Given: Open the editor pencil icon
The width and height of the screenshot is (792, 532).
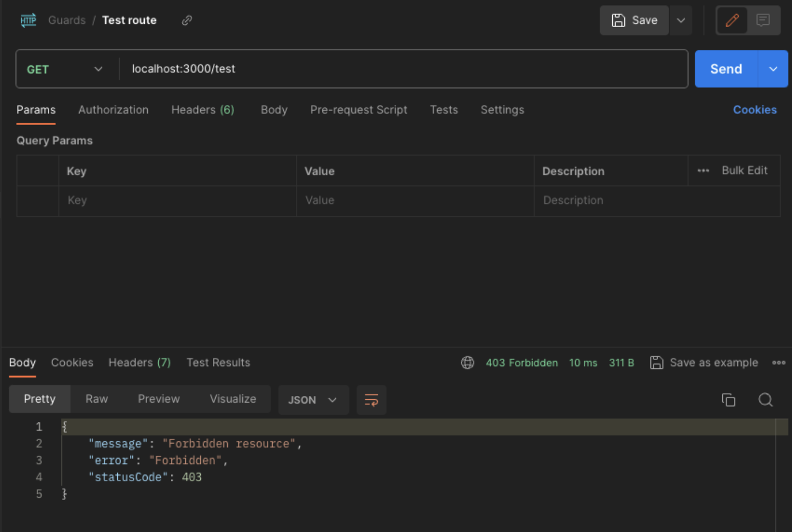Looking at the screenshot, I should [732, 20].
